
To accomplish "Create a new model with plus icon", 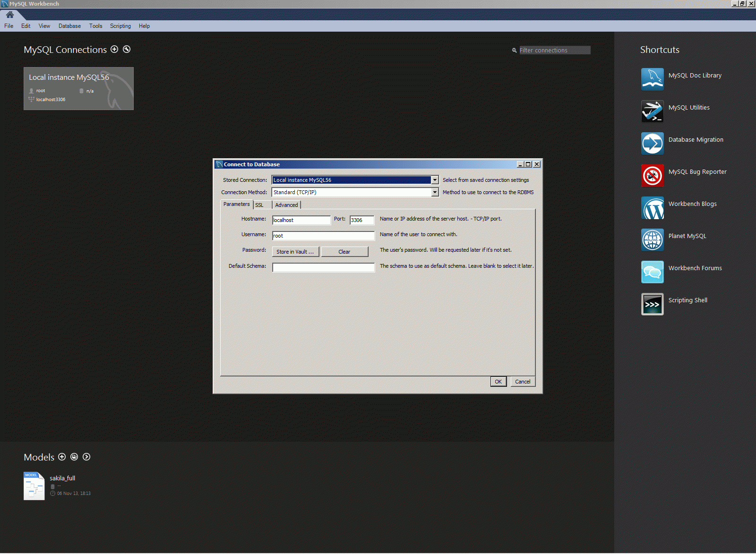I will 62,457.
